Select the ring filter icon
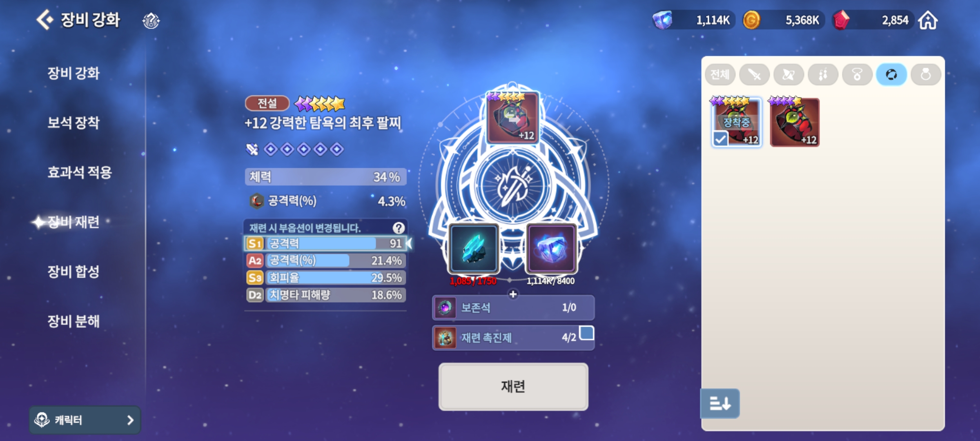980x441 pixels. [x=926, y=75]
